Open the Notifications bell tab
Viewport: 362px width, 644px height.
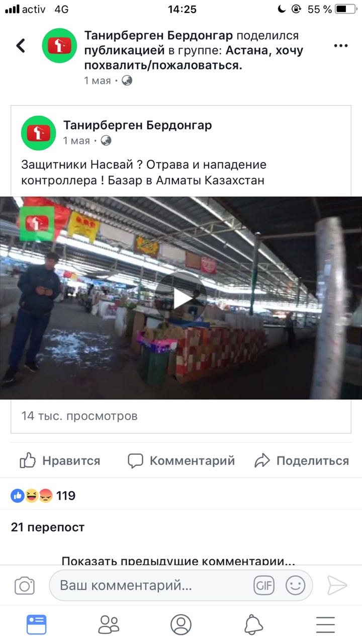tap(253, 624)
